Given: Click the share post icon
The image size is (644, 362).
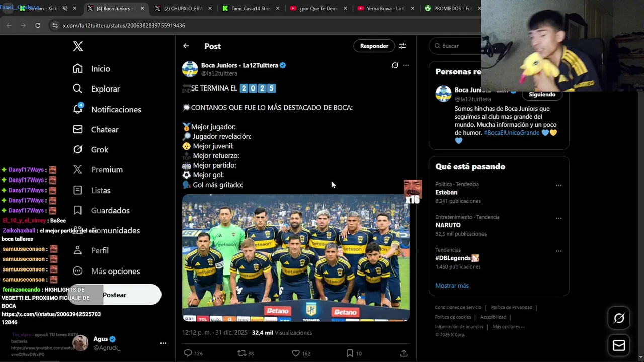Looking at the screenshot, I should click(x=404, y=353).
